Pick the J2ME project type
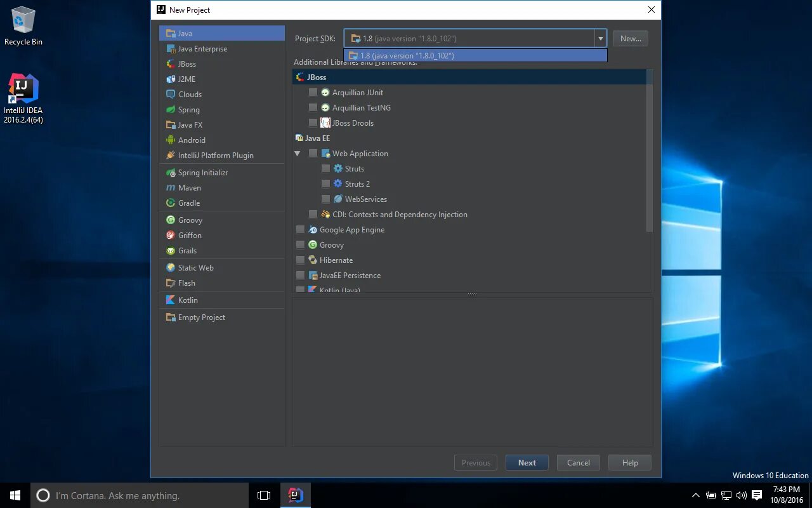This screenshot has width=812, height=508. (x=222, y=79)
